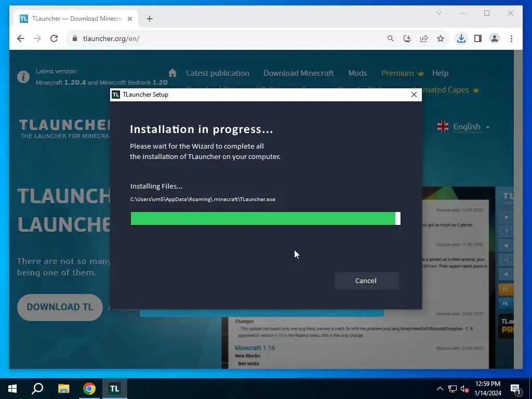Click the question mark icon in preview sidebar

[x=506, y=231]
